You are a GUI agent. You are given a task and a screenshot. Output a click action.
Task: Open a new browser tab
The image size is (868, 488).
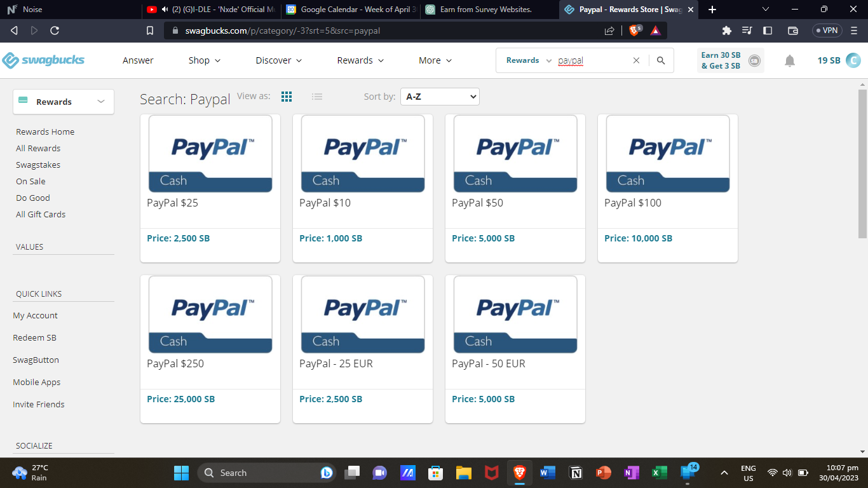coord(712,10)
